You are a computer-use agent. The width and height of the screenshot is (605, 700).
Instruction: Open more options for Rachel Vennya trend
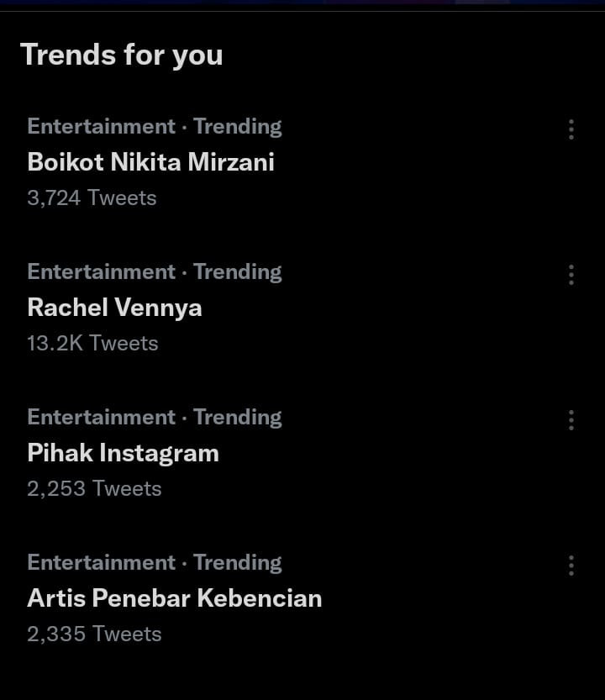(x=571, y=275)
